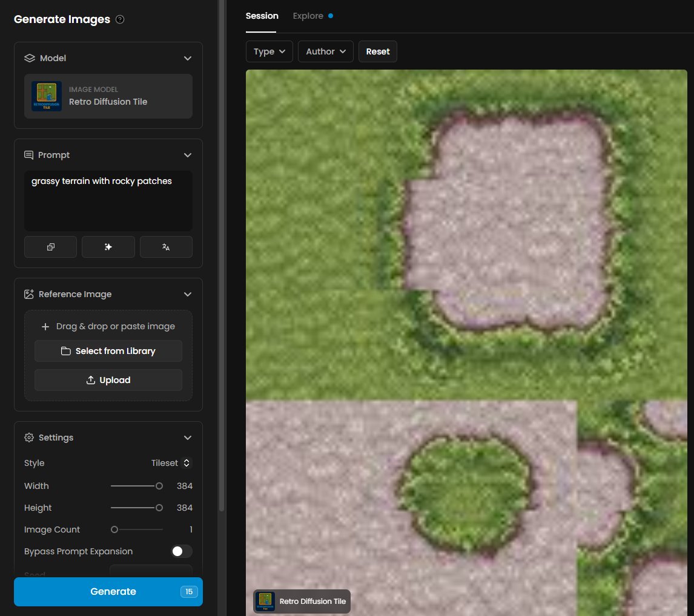Select the Session tab
The image size is (694, 616).
pyautogui.click(x=262, y=16)
